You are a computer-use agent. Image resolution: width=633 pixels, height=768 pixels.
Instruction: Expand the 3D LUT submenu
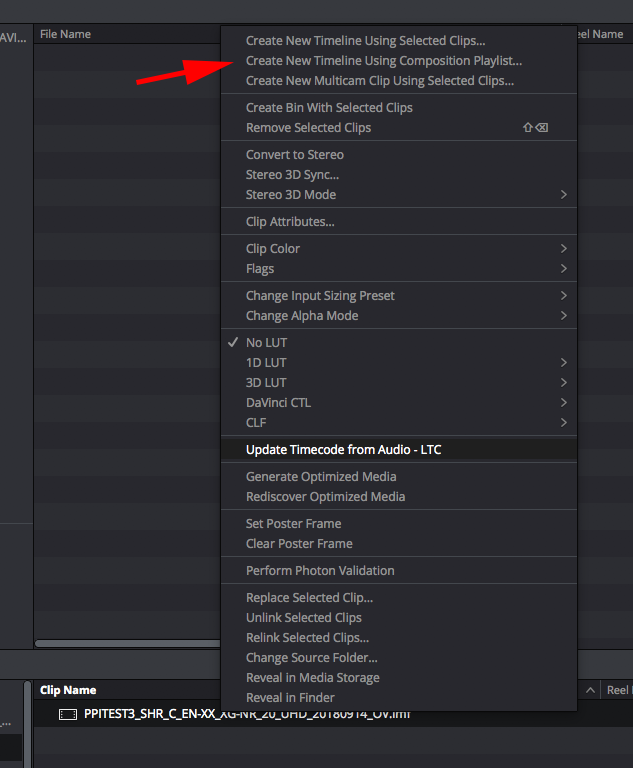[x=399, y=383]
